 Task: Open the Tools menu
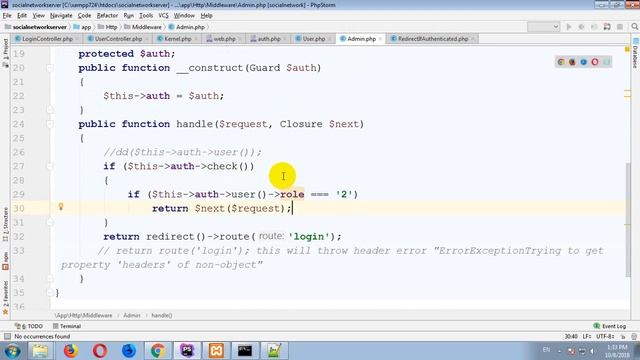point(146,16)
